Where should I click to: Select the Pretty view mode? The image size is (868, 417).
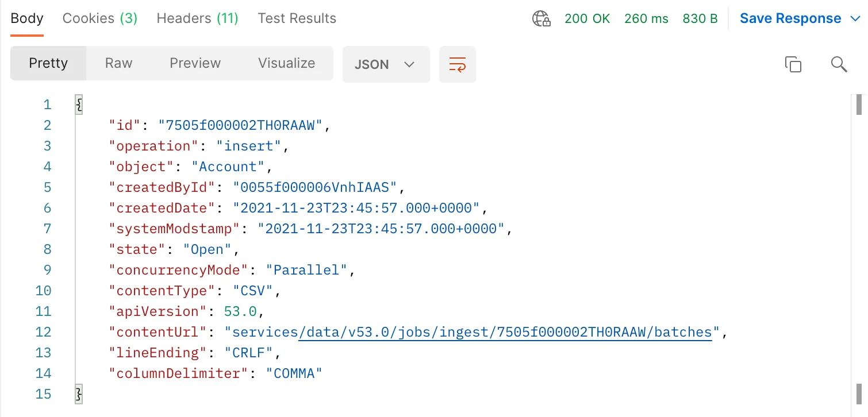click(x=48, y=63)
